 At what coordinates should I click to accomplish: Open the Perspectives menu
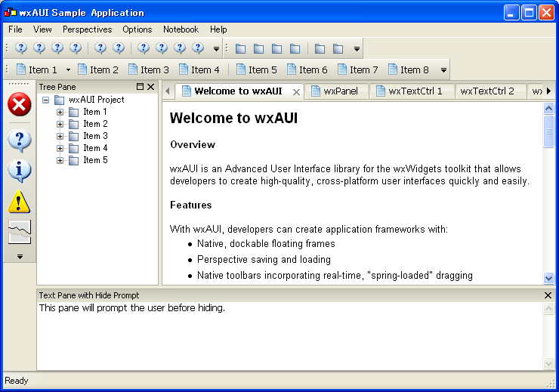pyautogui.click(x=88, y=29)
